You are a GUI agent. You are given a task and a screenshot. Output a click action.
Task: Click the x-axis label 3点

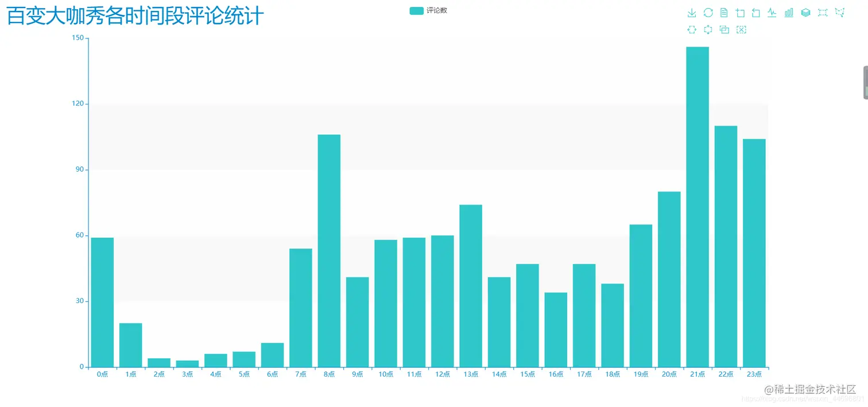[187, 374]
